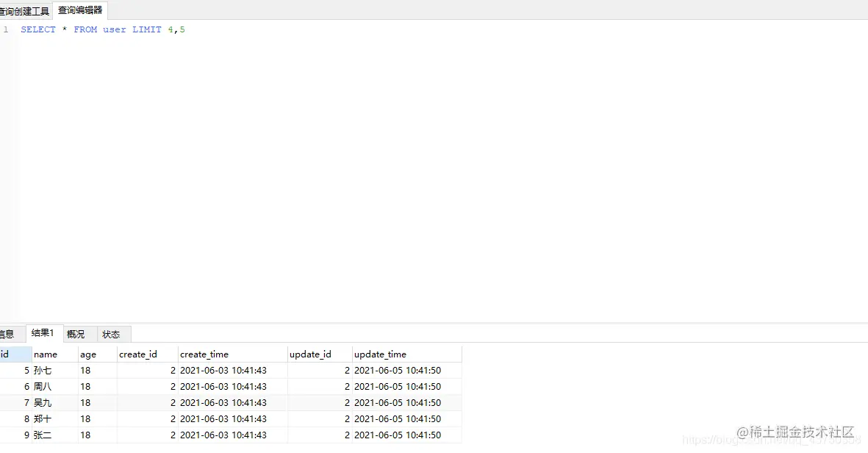Screen dimensions: 868x453
Task: Select the name cell 孙七
Action: [x=55, y=371]
